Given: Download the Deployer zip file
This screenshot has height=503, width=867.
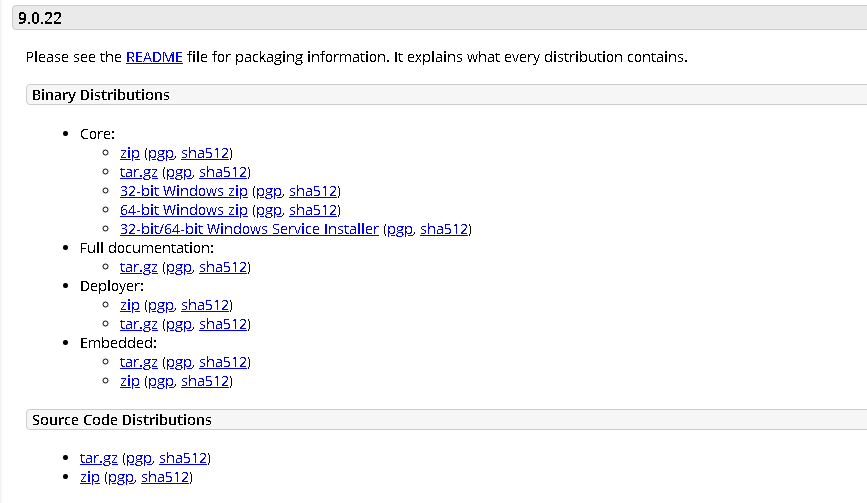Looking at the screenshot, I should (130, 305).
